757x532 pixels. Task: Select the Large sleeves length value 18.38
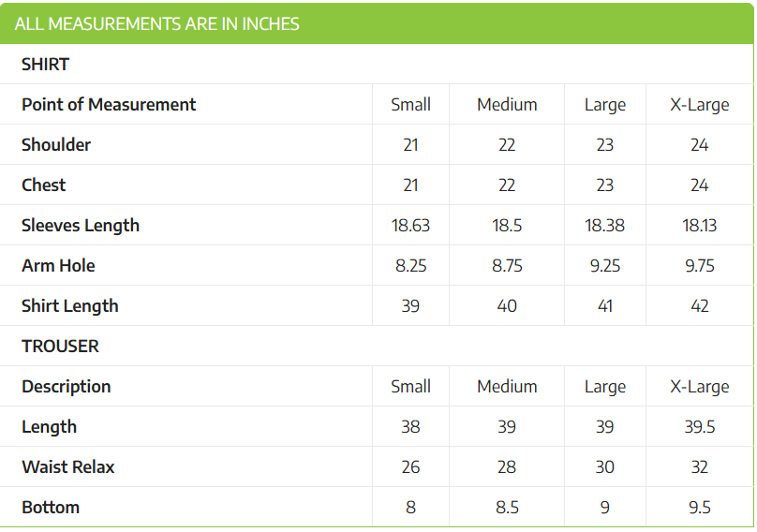(x=605, y=226)
